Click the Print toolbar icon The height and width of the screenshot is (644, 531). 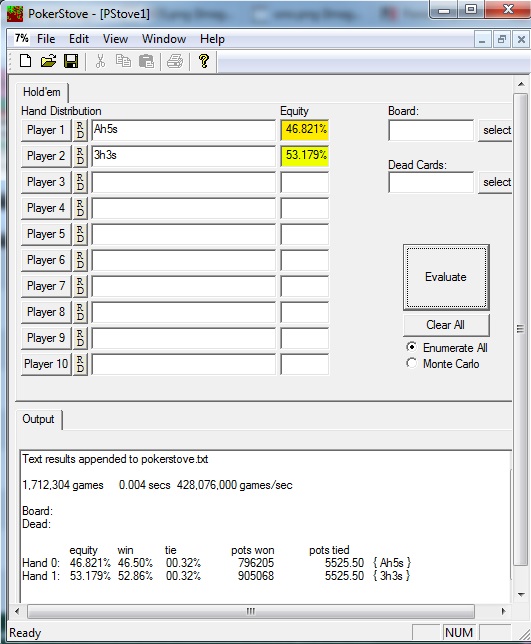click(x=175, y=61)
